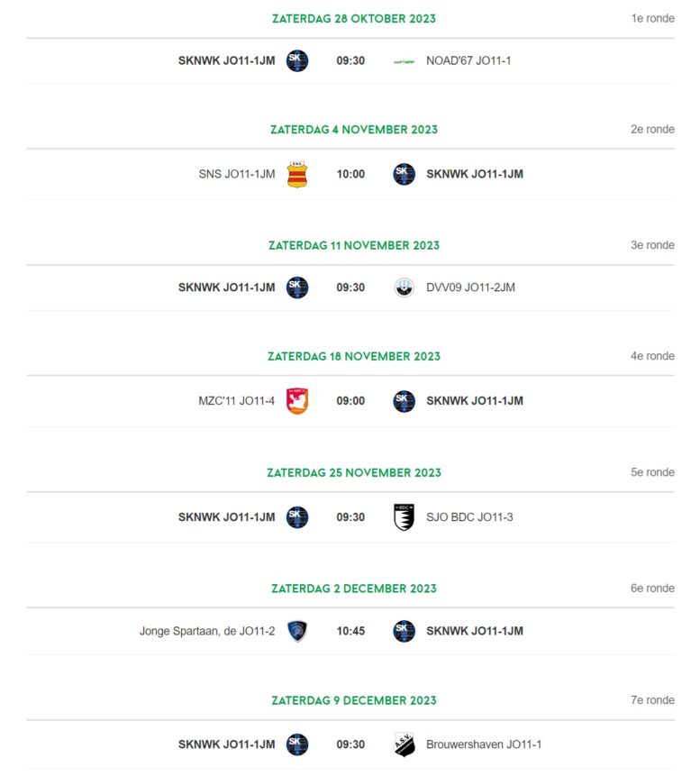700x776 pixels.
Task: Open NOAD'67 JO11-1 team link
Action: (x=468, y=61)
